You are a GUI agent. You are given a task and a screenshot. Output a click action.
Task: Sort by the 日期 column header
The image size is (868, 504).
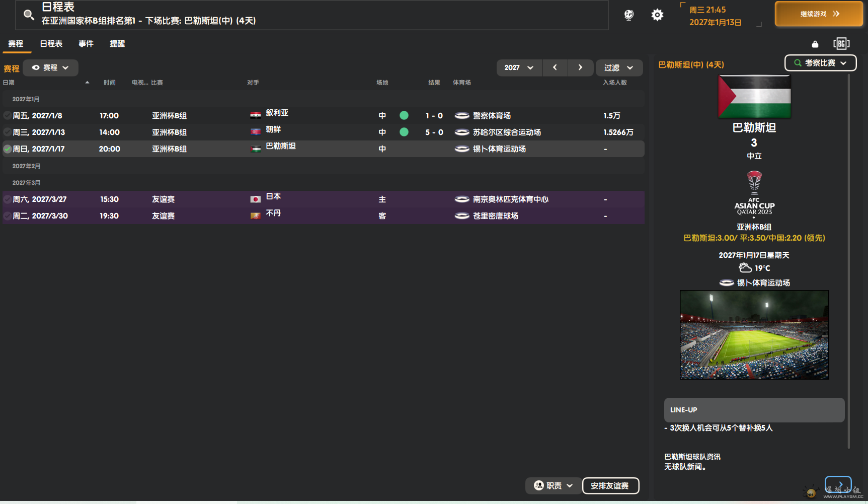click(x=9, y=83)
